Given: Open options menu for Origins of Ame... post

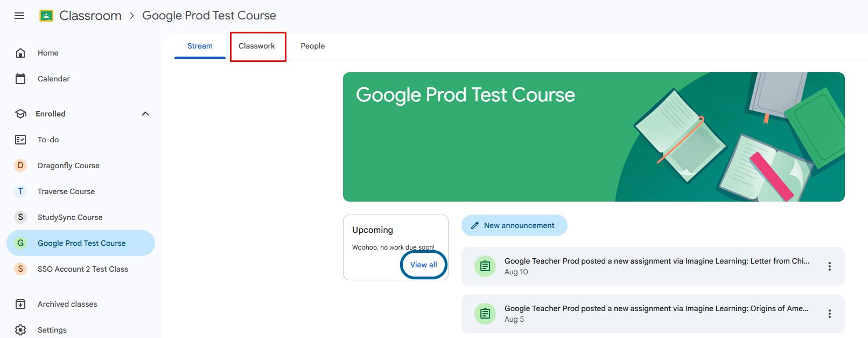Looking at the screenshot, I should click(830, 314).
